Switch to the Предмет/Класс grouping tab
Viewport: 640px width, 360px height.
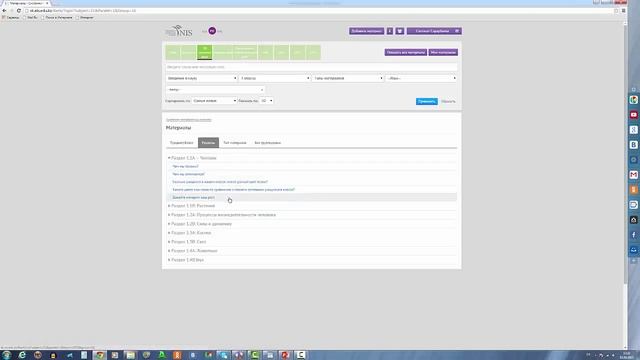click(x=182, y=143)
